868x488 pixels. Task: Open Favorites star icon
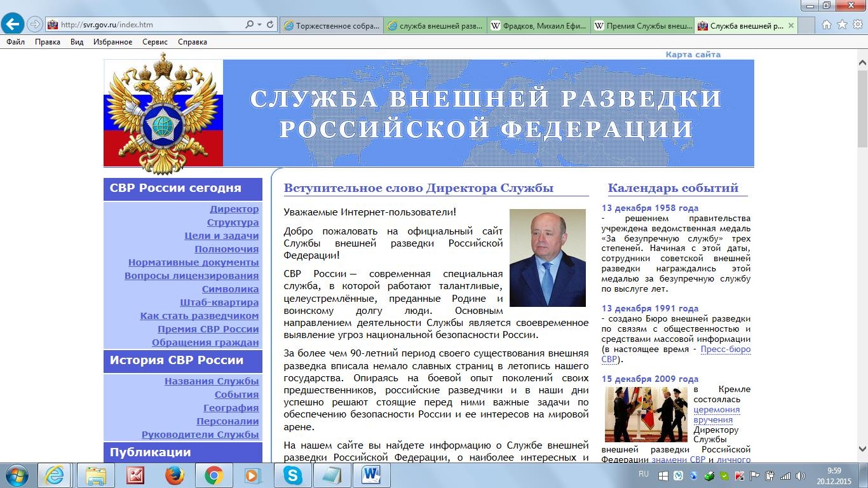pyautogui.click(x=842, y=25)
